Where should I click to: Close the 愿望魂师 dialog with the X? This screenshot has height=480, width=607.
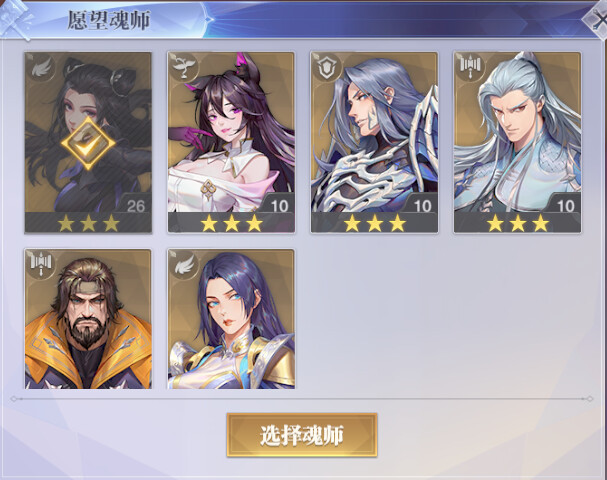(x=597, y=20)
